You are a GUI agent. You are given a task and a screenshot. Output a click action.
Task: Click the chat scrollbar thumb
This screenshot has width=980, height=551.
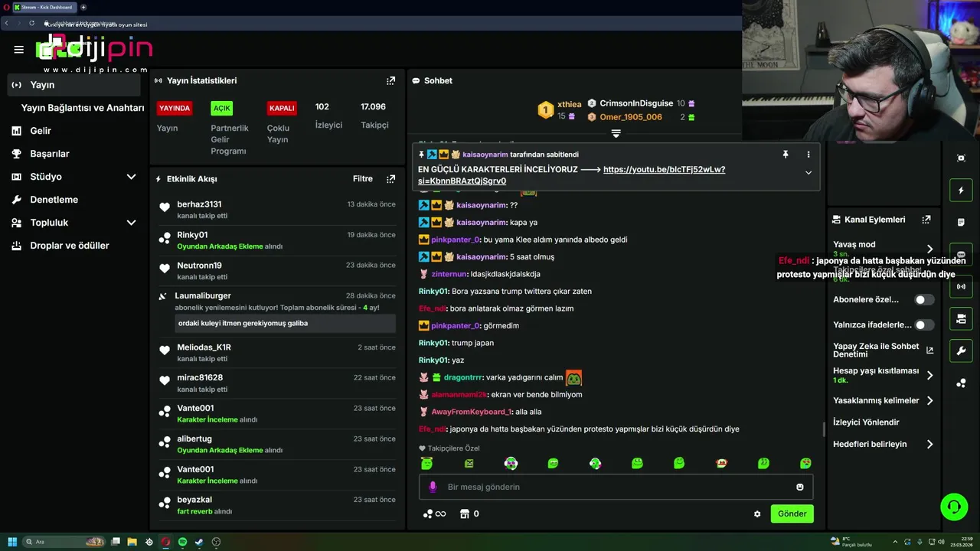tap(824, 429)
